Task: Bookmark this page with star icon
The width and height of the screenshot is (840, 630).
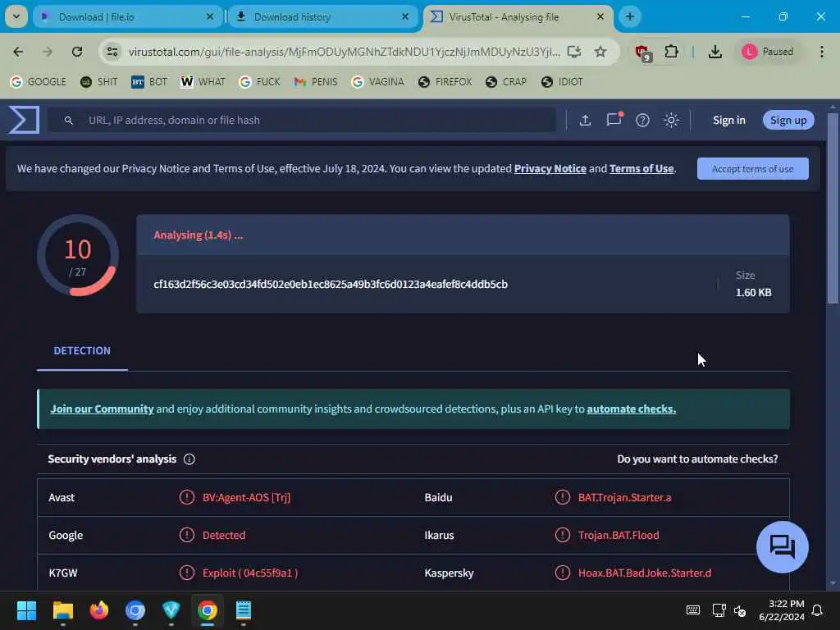Action: [x=600, y=52]
